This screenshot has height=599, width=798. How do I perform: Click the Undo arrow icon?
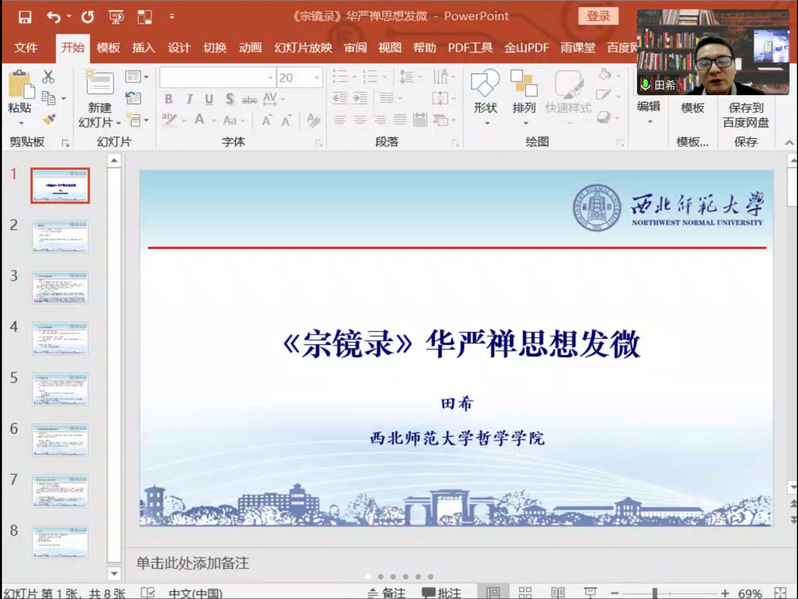pyautogui.click(x=52, y=17)
